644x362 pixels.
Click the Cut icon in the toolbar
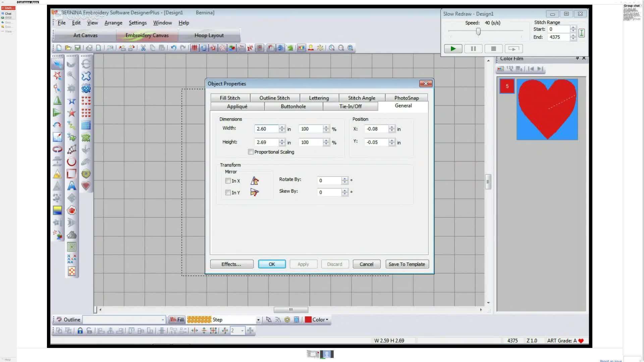143,48
